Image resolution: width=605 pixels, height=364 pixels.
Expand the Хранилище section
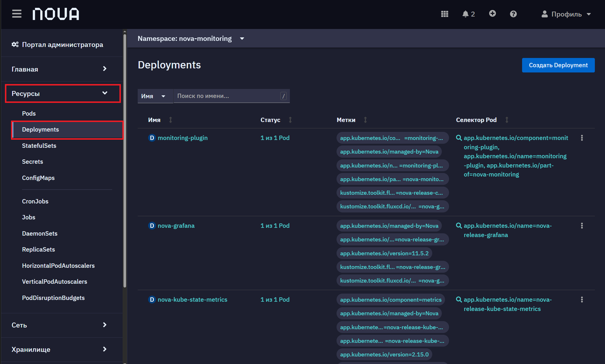pos(59,349)
